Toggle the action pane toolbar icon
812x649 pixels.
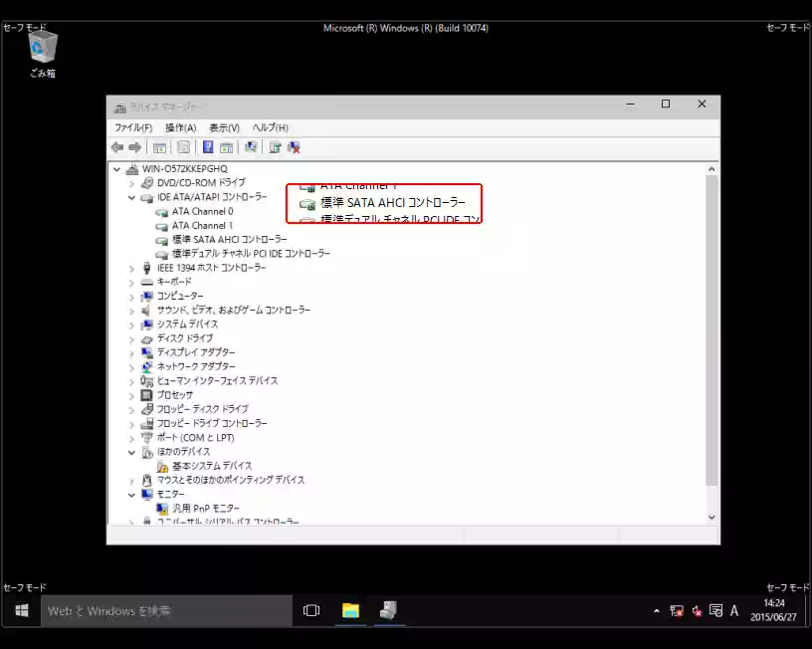[x=226, y=147]
